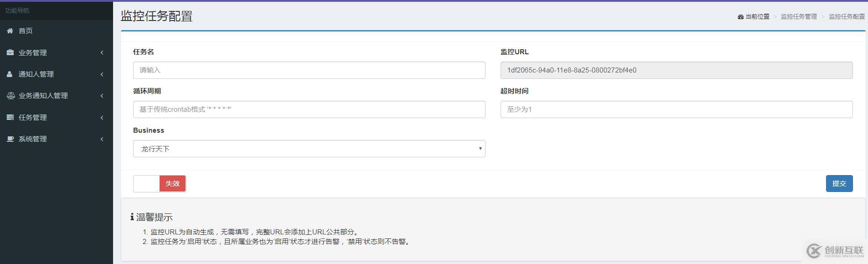Click the 超时时间 input field
Screen dimensions: 868x264
[x=676, y=109]
